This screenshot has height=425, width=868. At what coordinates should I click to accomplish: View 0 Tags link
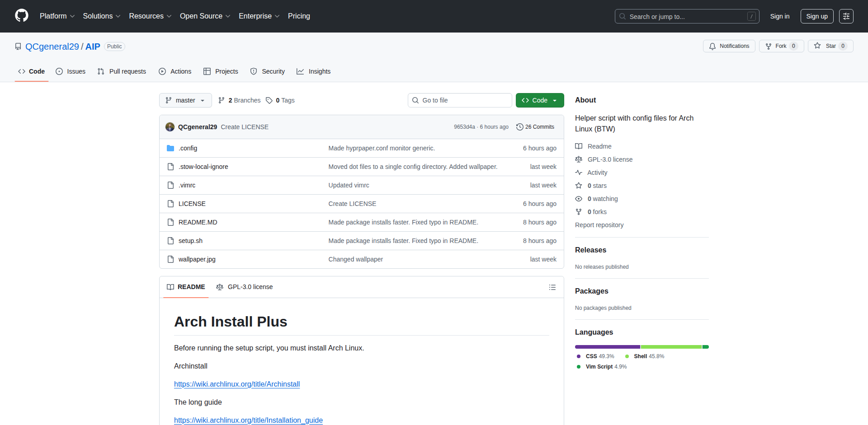pyautogui.click(x=280, y=100)
